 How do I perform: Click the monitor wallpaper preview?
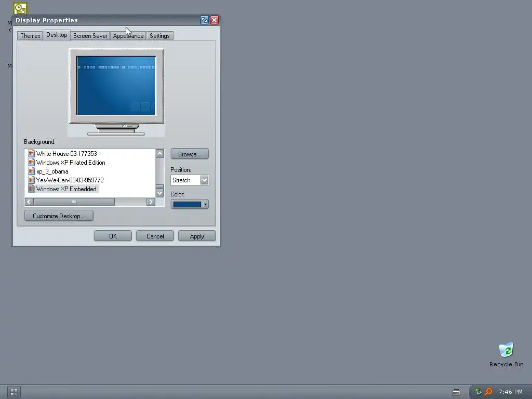(116, 86)
